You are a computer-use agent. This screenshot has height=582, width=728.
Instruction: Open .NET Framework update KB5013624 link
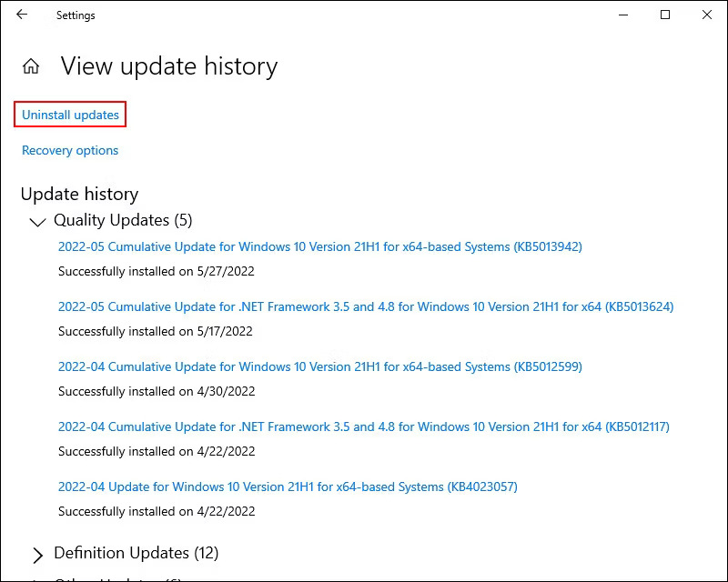365,306
